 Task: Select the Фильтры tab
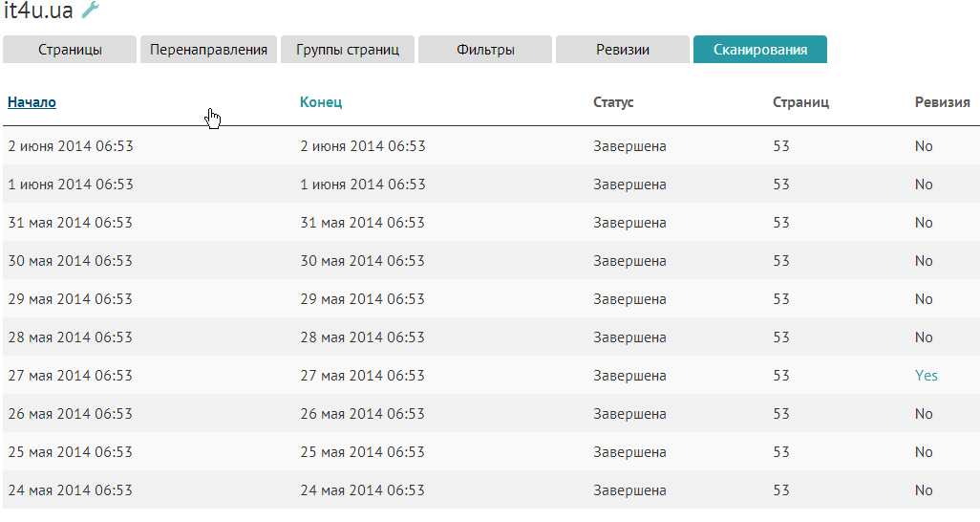pyautogui.click(x=485, y=50)
